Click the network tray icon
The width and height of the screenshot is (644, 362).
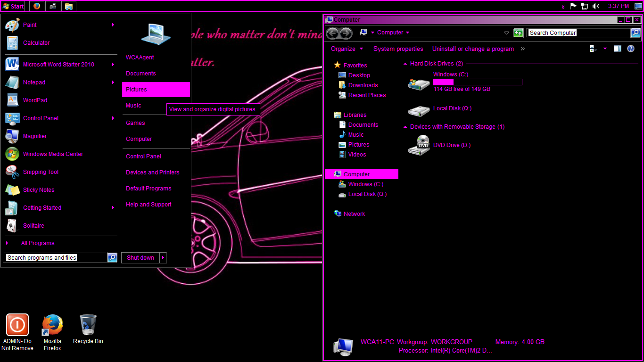(x=585, y=6)
